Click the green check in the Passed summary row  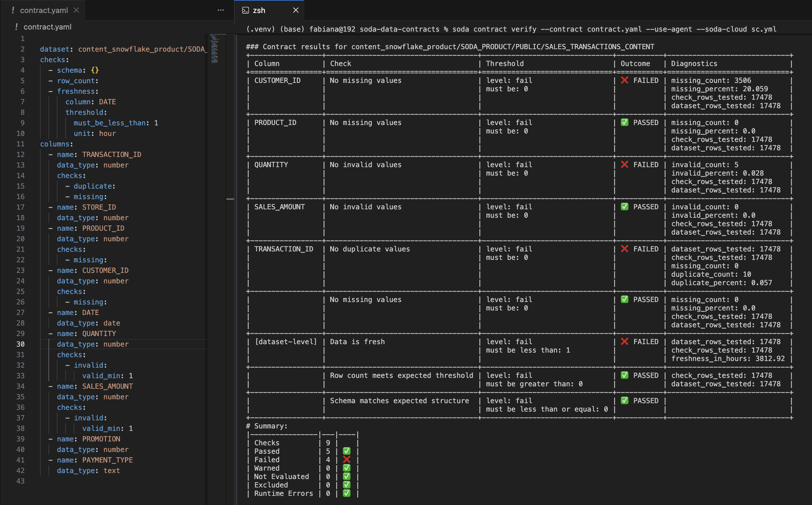click(x=347, y=451)
